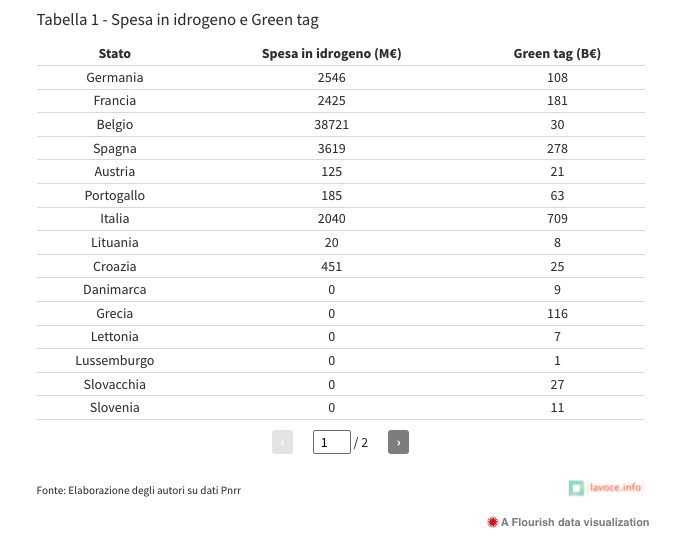Screen dimensions: 692x536
Task: Click Belgio's hydrogen spending value 38721
Action: 331,125
